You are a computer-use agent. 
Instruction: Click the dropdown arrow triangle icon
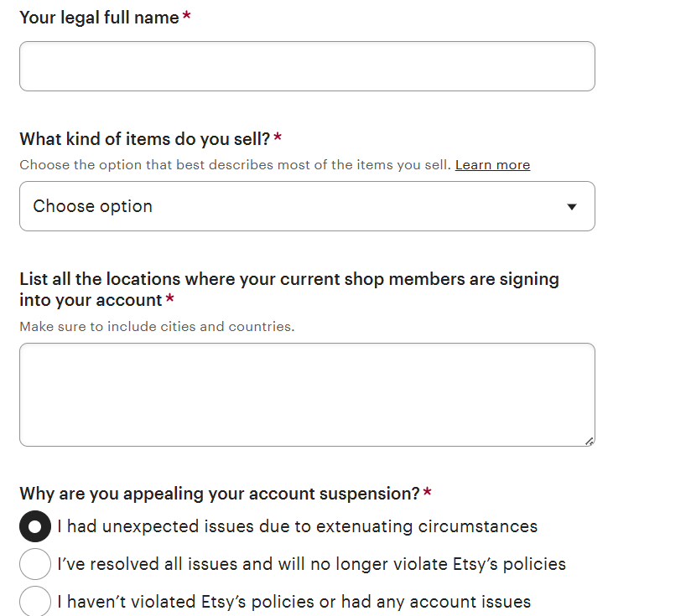572,207
